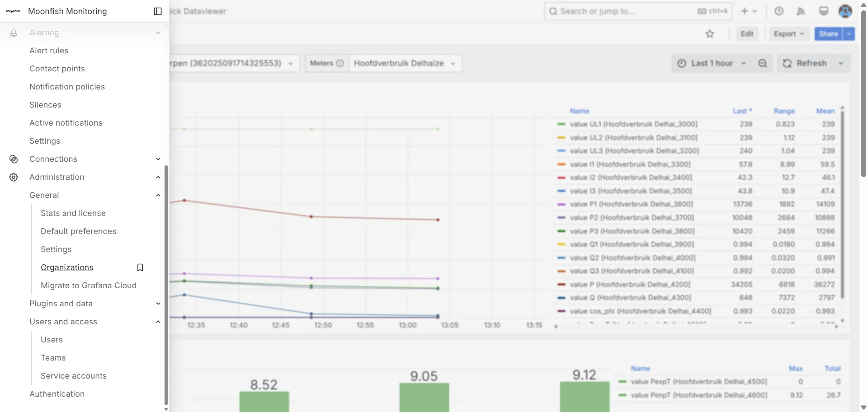Toggle value UL1 series in legend

633,124
